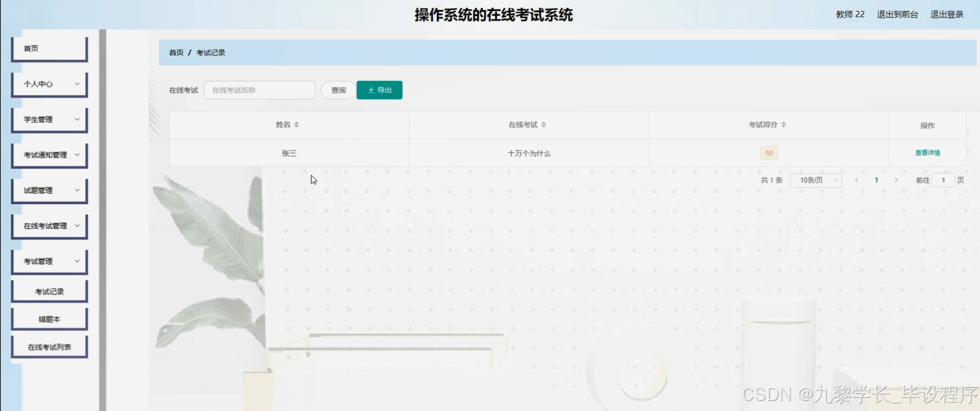Select the 在线考试列表 submenu item
The height and width of the screenshot is (411, 980).
(x=50, y=347)
